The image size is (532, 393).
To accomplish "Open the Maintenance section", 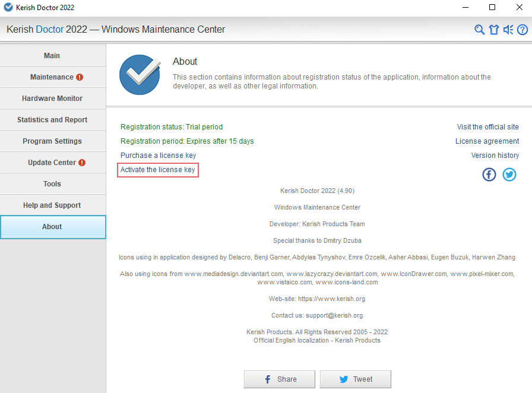I will pos(53,77).
